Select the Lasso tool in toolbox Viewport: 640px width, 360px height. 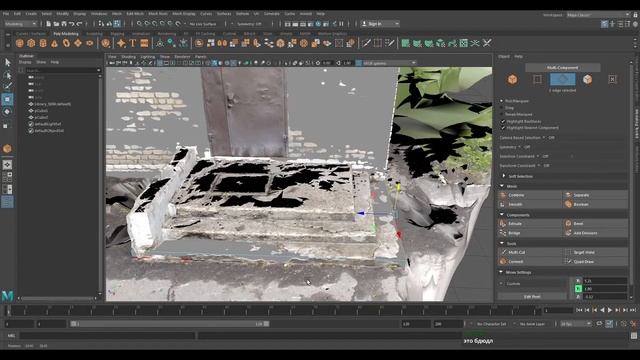pyautogui.click(x=7, y=75)
